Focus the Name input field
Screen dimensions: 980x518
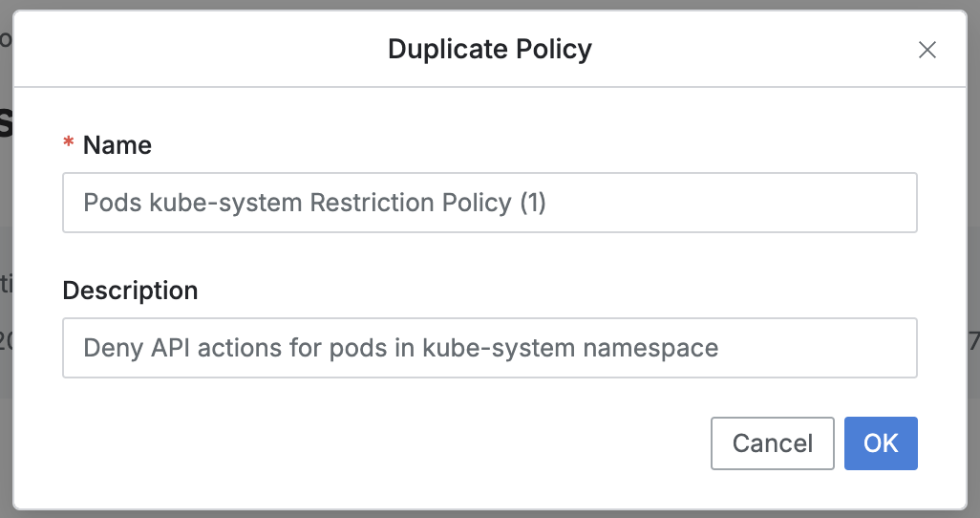[489, 203]
